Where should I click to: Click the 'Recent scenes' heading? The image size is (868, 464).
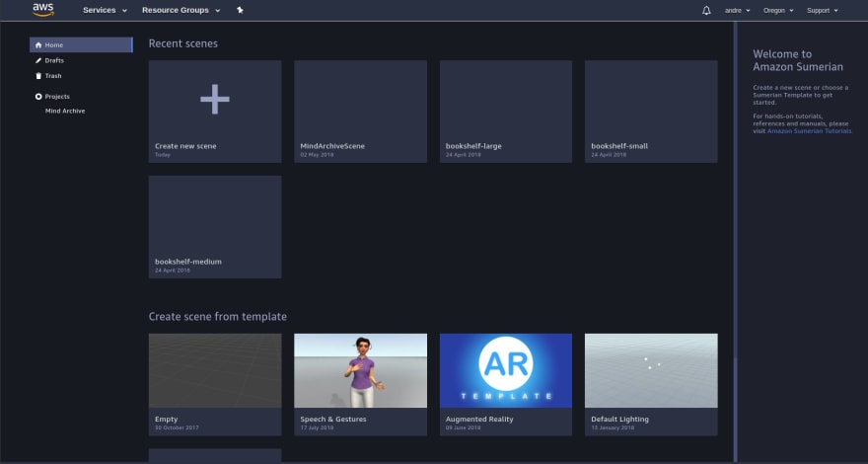[x=183, y=43]
